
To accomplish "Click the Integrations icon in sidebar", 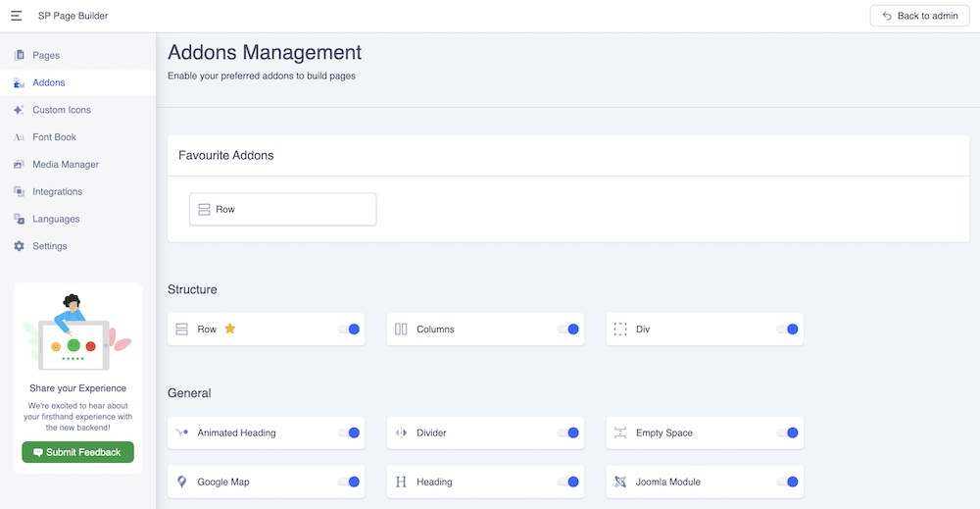I will 19,192.
